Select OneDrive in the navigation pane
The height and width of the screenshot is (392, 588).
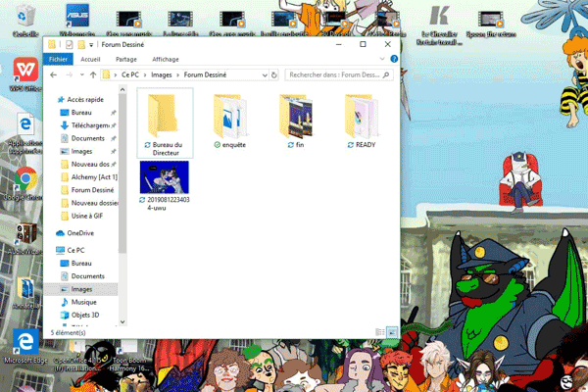pos(80,233)
